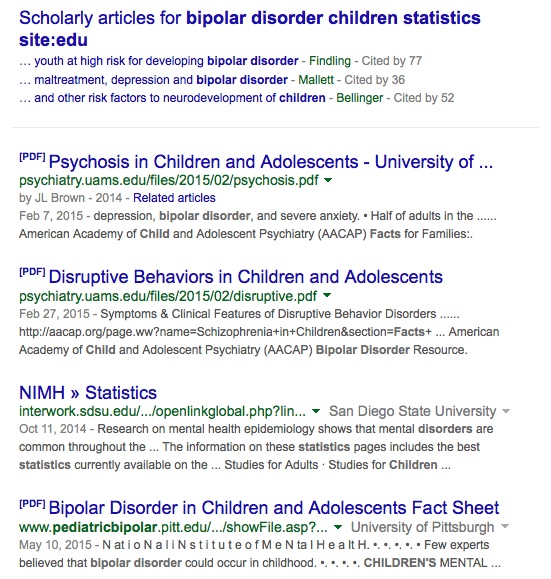Click the PDF tag before Psychosis in Children
551x579 pixels.
pos(32,157)
